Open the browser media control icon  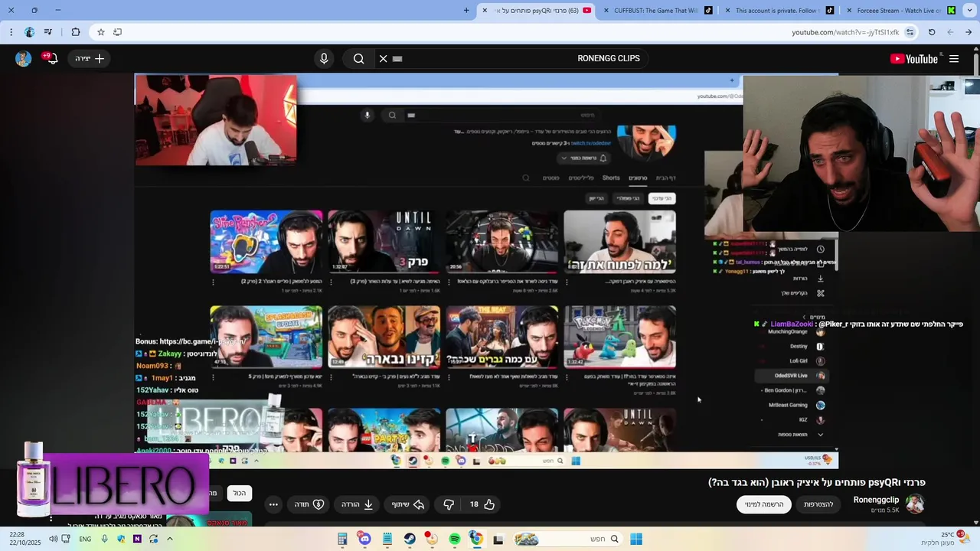click(x=48, y=32)
